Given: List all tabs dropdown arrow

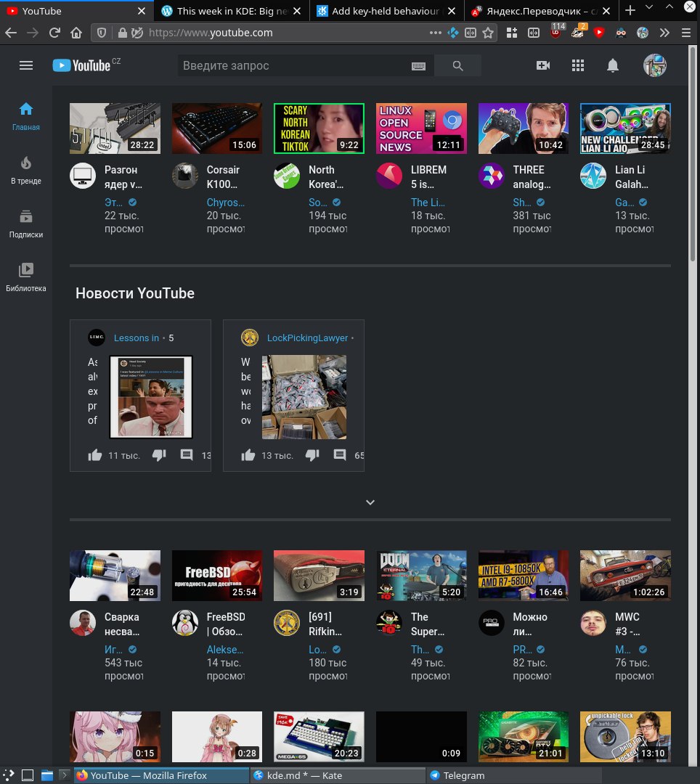Looking at the screenshot, I should (x=649, y=7).
